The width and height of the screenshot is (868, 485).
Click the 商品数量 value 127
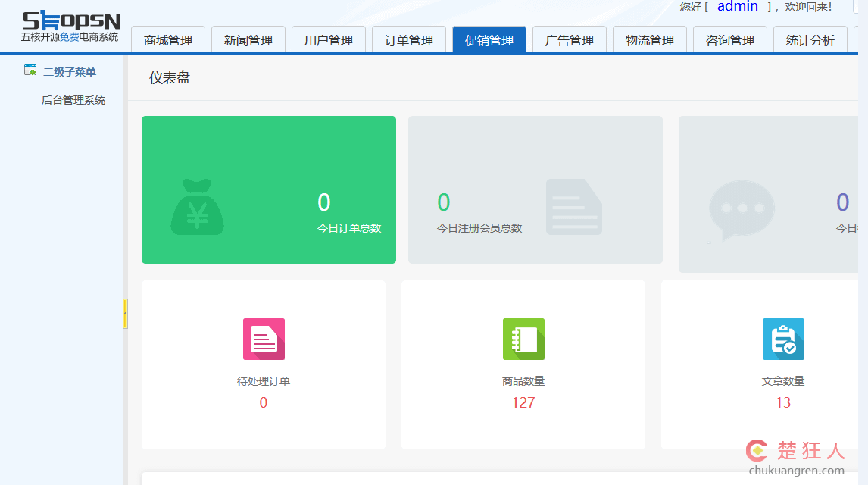[523, 402]
